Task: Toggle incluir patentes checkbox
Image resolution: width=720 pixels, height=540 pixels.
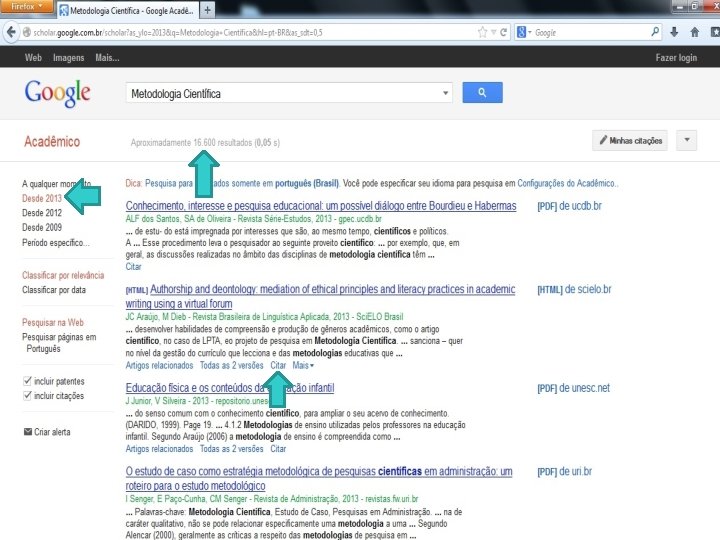Action: 27,381
